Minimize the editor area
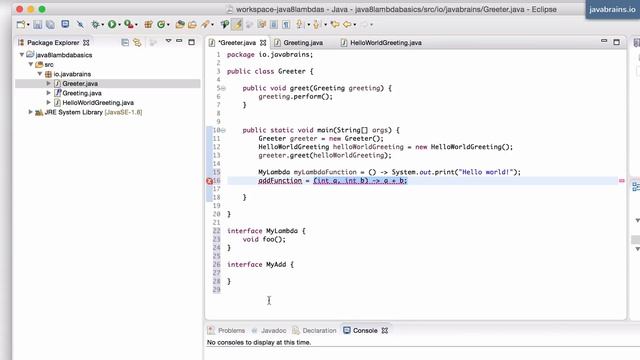The height and width of the screenshot is (360, 640). (x=604, y=41)
